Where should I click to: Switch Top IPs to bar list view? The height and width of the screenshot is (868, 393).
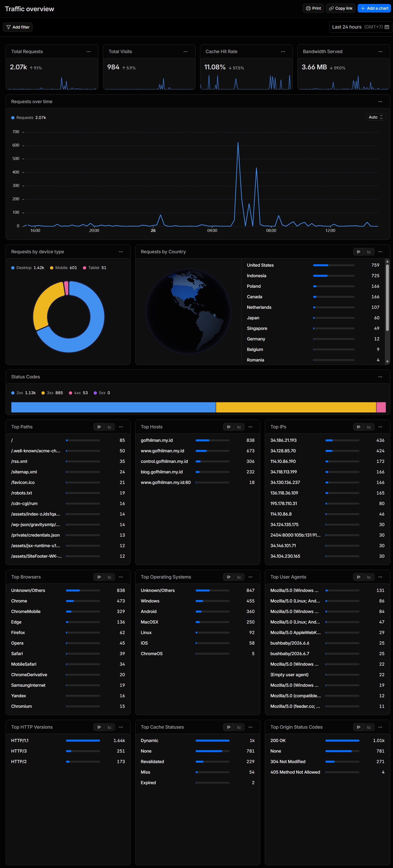click(x=358, y=427)
